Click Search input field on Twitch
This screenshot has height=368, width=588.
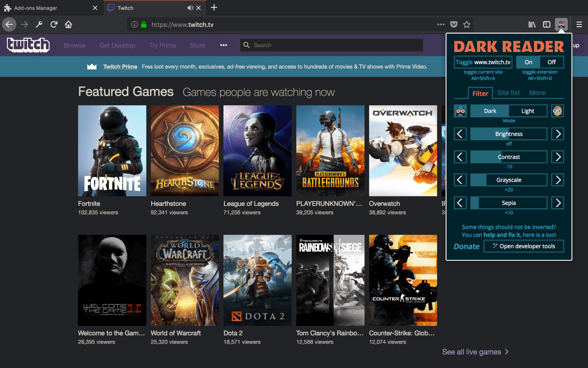[x=331, y=45]
